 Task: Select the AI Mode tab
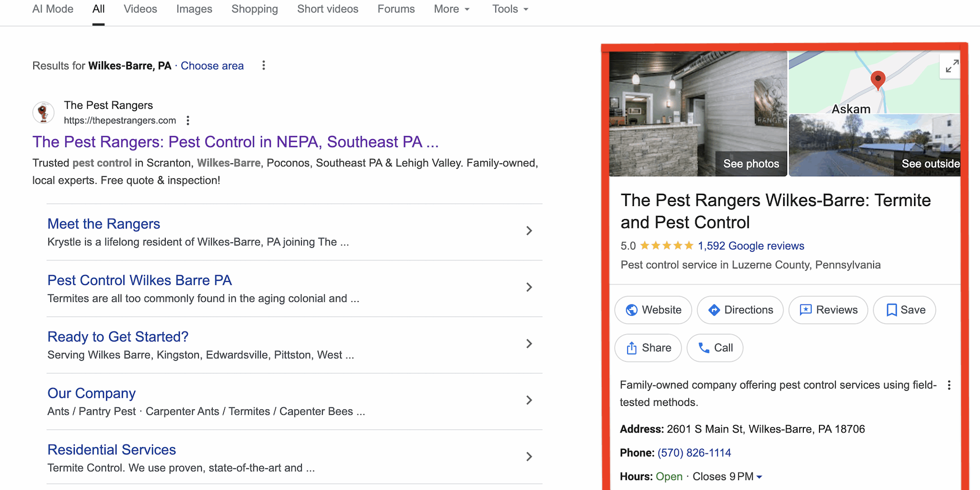click(53, 9)
